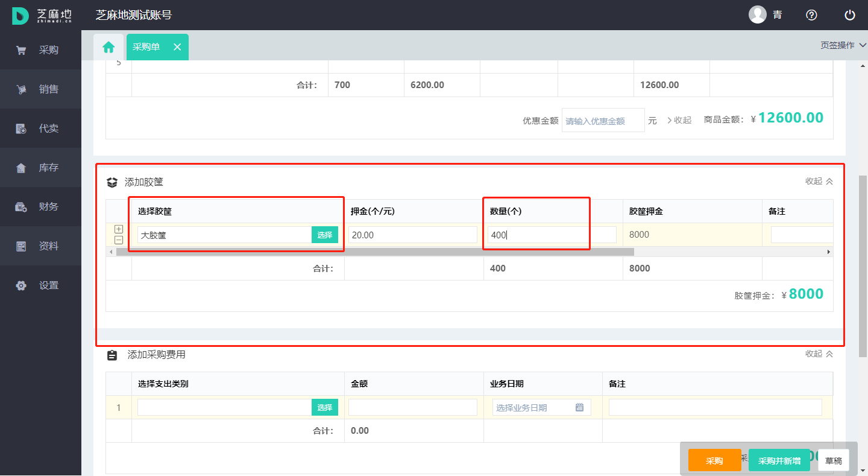The width and height of the screenshot is (868, 476).
Task: Click the orange 采购 submit button
Action: (x=714, y=460)
